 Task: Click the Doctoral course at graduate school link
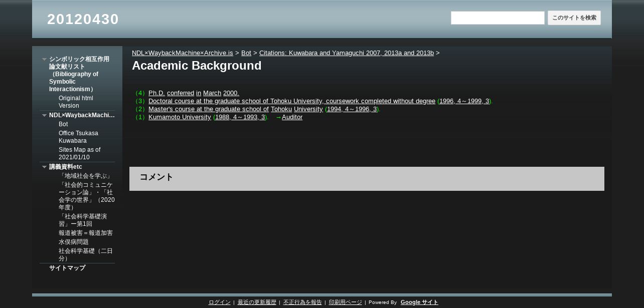(x=292, y=101)
